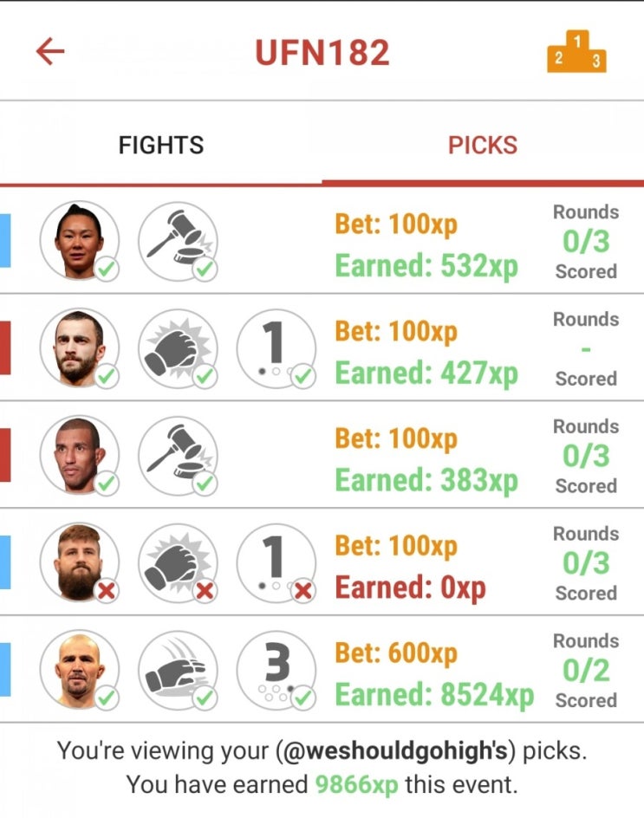Tap the submission glove icon in last row

(178, 671)
